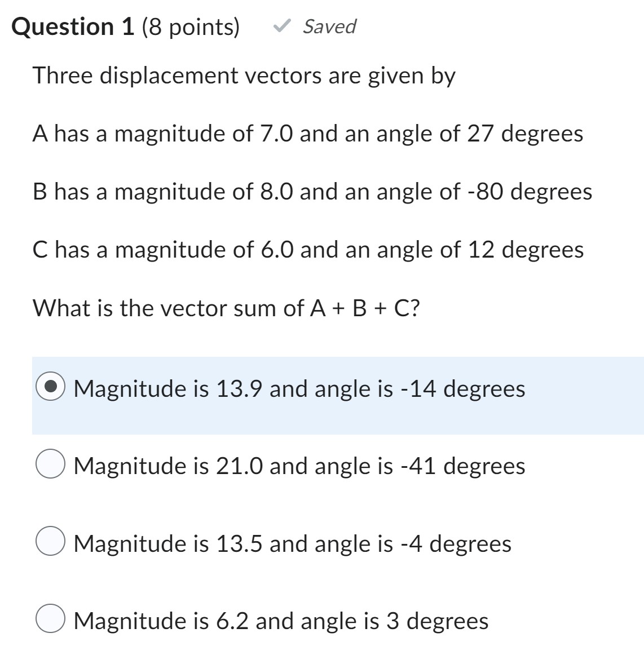The image size is (644, 655).
Task: Click vector C description line
Action: tap(307, 250)
